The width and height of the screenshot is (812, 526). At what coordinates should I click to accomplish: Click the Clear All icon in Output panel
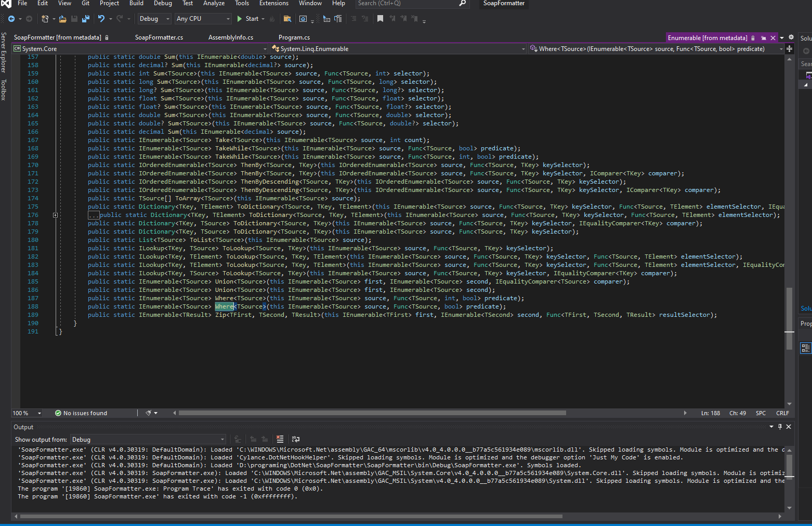coord(280,439)
